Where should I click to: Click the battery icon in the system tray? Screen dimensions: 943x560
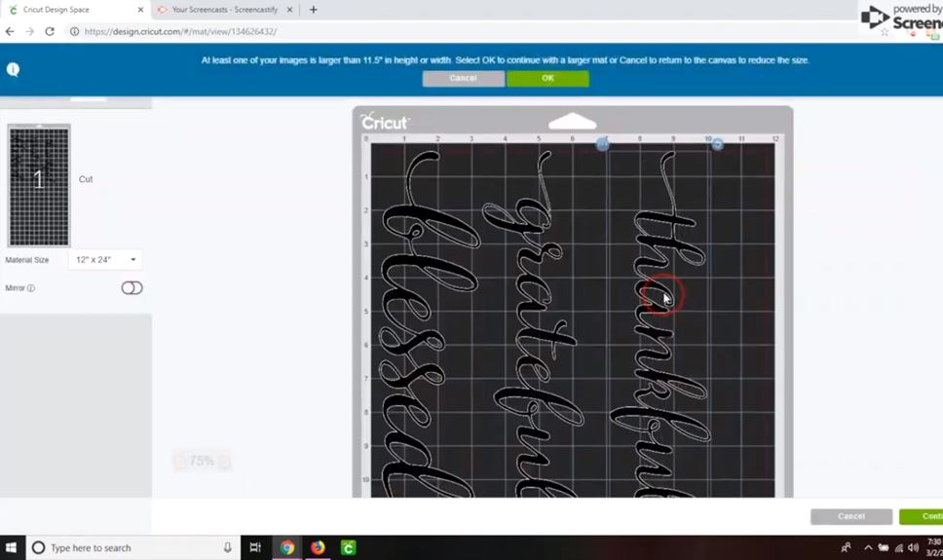(884, 547)
